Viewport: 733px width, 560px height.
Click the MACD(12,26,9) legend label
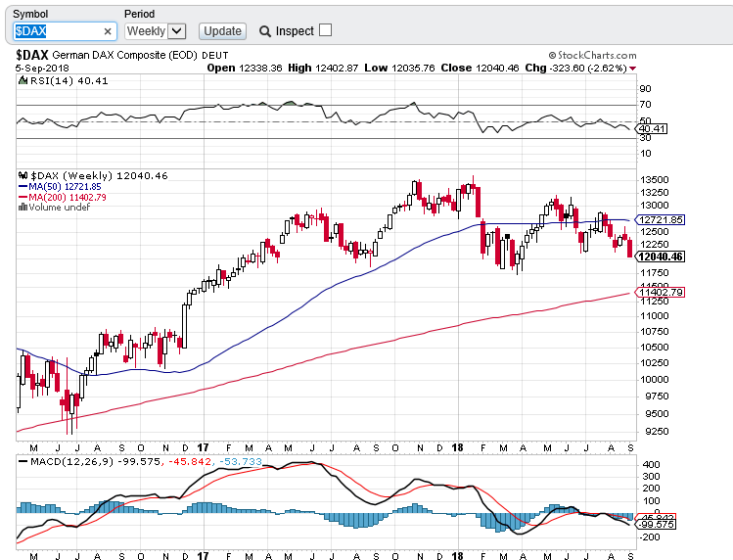(72, 462)
